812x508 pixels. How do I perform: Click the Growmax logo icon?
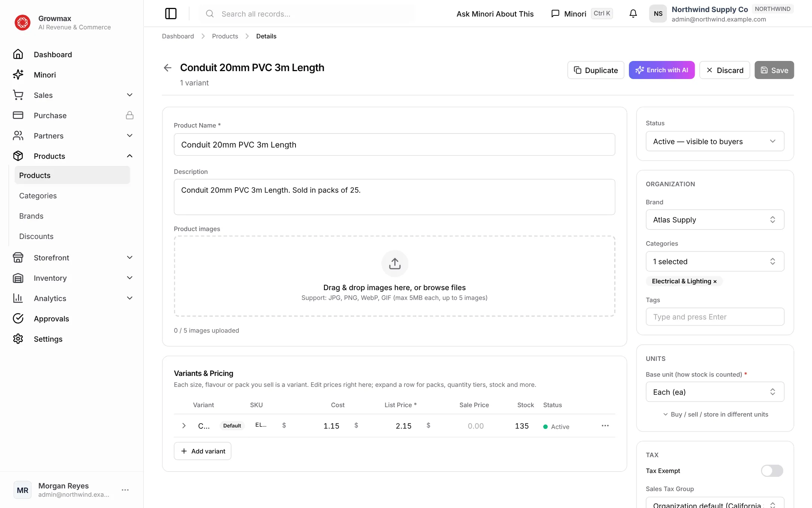(x=23, y=23)
